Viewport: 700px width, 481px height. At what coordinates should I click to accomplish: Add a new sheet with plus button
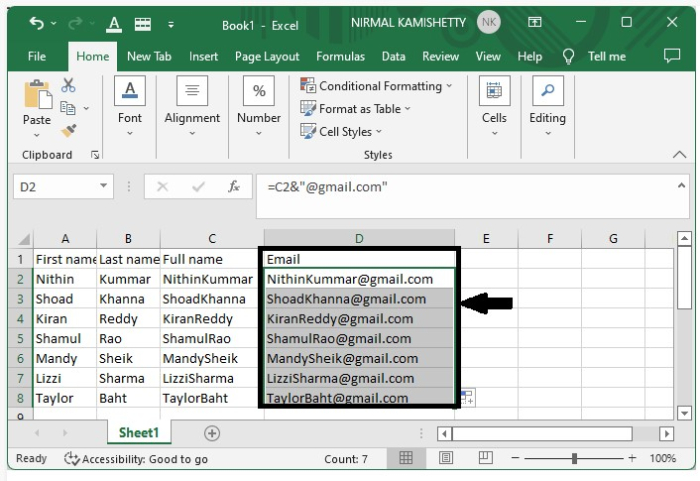pos(212,433)
